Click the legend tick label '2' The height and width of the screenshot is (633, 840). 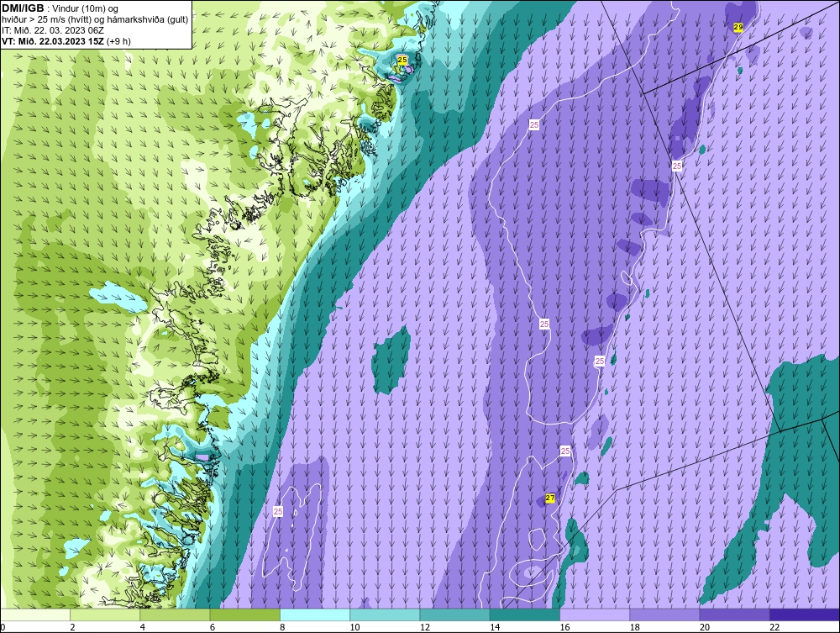tap(72, 627)
